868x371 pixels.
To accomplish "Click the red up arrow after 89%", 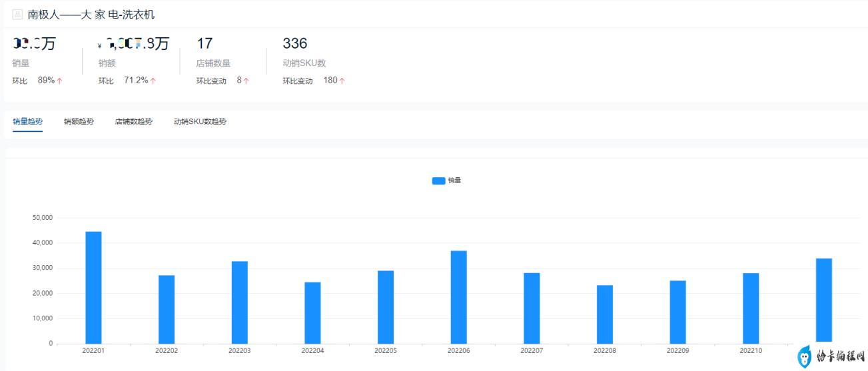I will pos(59,81).
